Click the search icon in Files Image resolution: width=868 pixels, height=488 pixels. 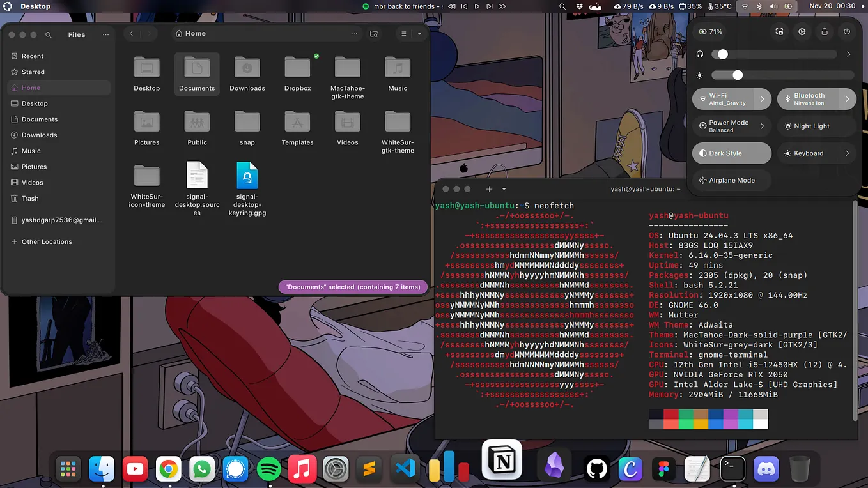pyautogui.click(x=48, y=35)
